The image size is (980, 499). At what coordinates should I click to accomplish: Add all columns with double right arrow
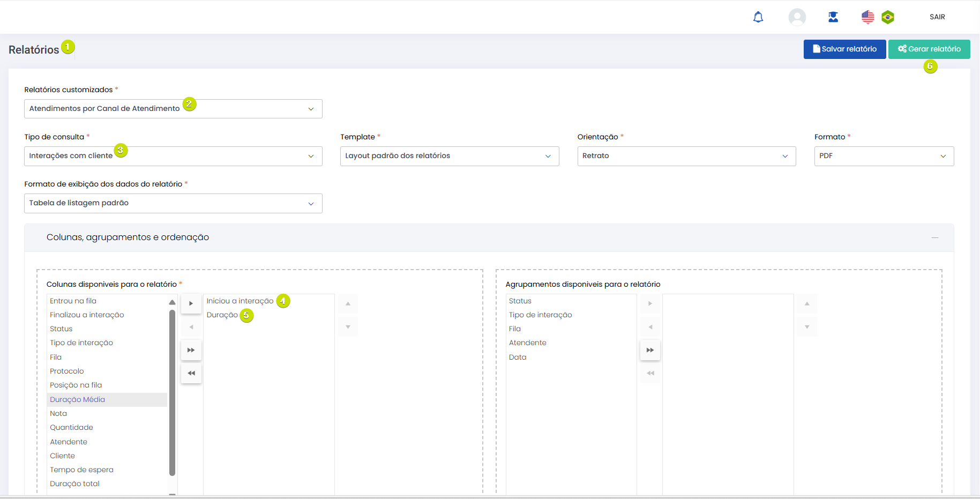pos(191,350)
